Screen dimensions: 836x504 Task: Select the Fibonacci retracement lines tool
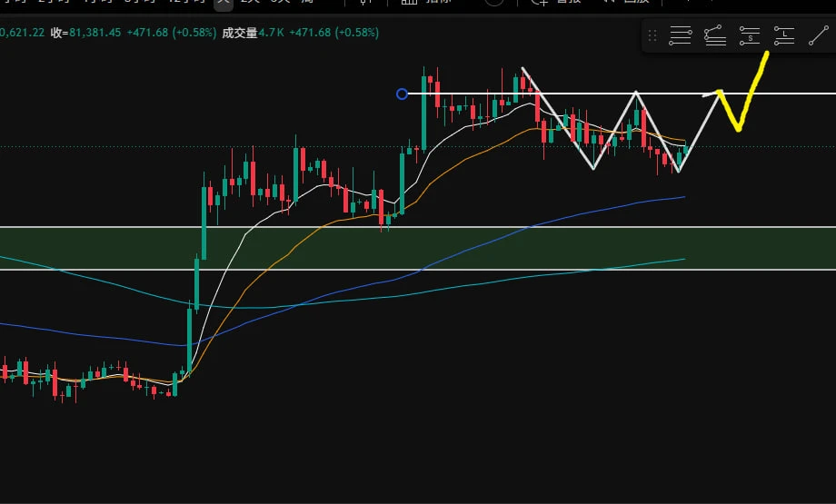click(680, 35)
